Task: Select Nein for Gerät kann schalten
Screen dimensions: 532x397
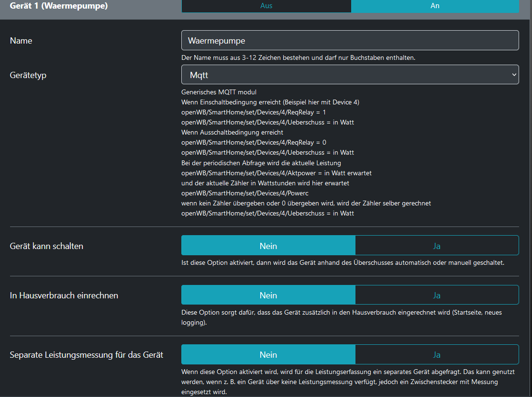Action: pos(268,246)
